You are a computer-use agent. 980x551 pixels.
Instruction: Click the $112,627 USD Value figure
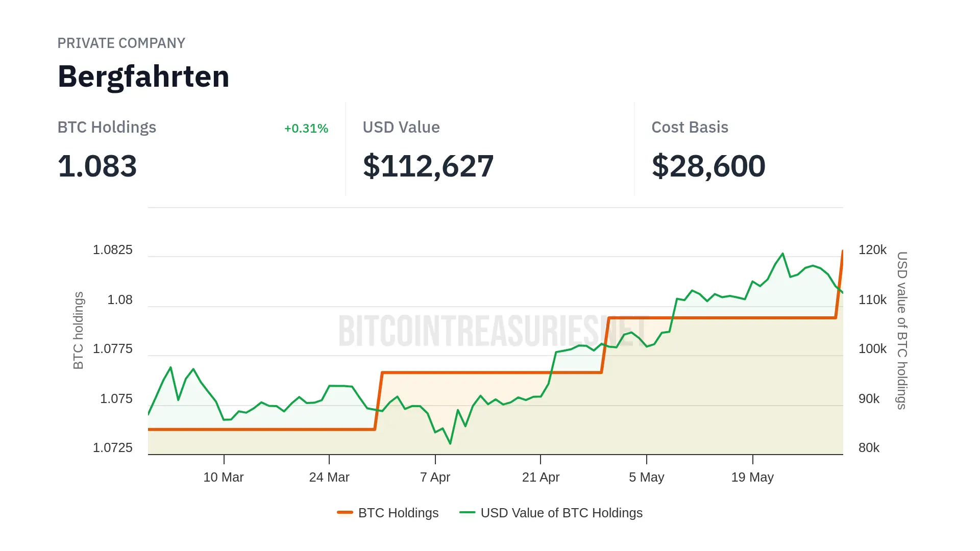[x=428, y=166]
